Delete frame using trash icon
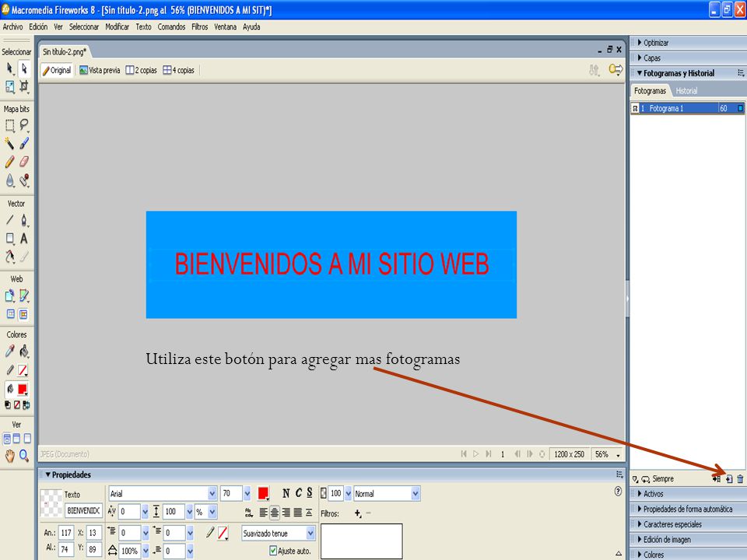Image resolution: width=747 pixels, height=560 pixels. [740, 479]
